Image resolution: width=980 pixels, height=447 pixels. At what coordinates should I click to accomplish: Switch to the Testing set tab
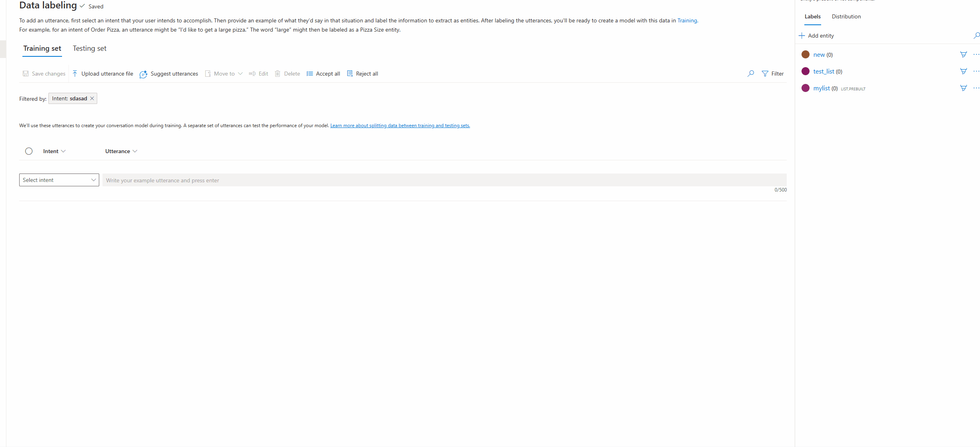[x=89, y=48]
